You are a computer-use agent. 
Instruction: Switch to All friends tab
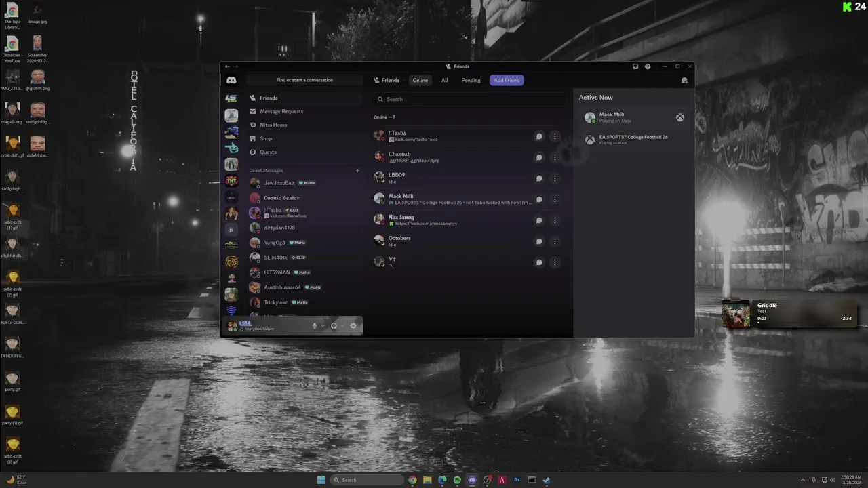445,80
